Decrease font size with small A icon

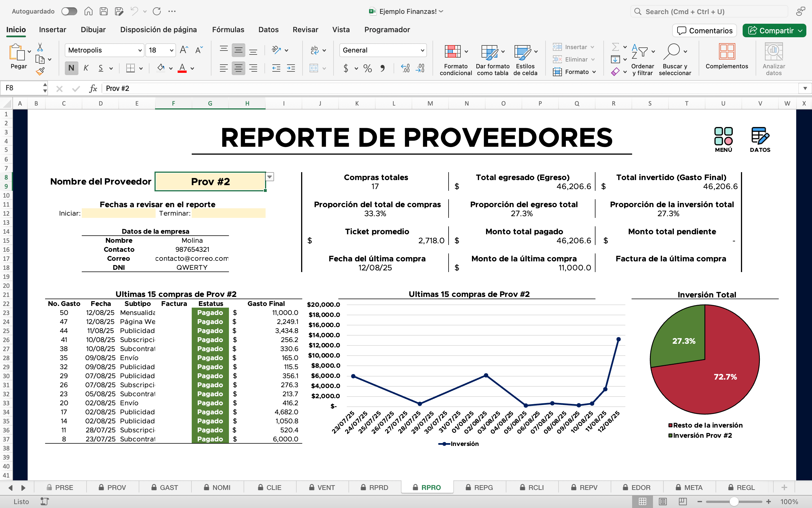pyautogui.click(x=199, y=50)
